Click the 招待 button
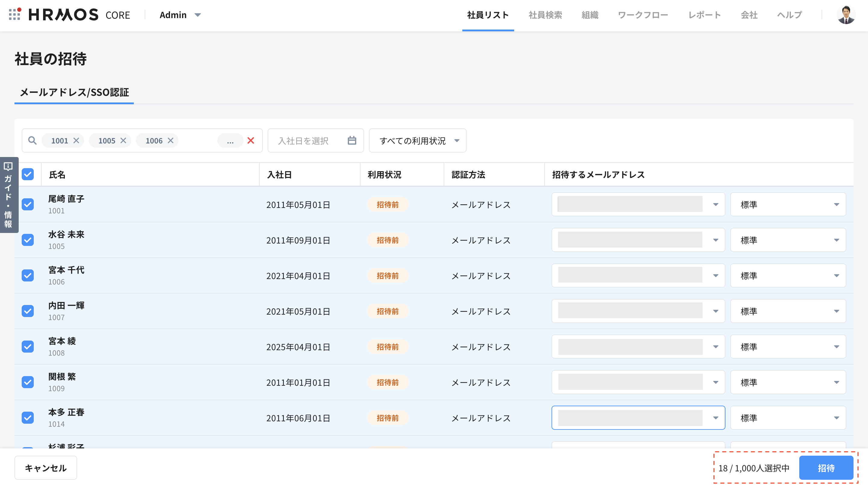This screenshot has height=487, width=868. pos(826,468)
